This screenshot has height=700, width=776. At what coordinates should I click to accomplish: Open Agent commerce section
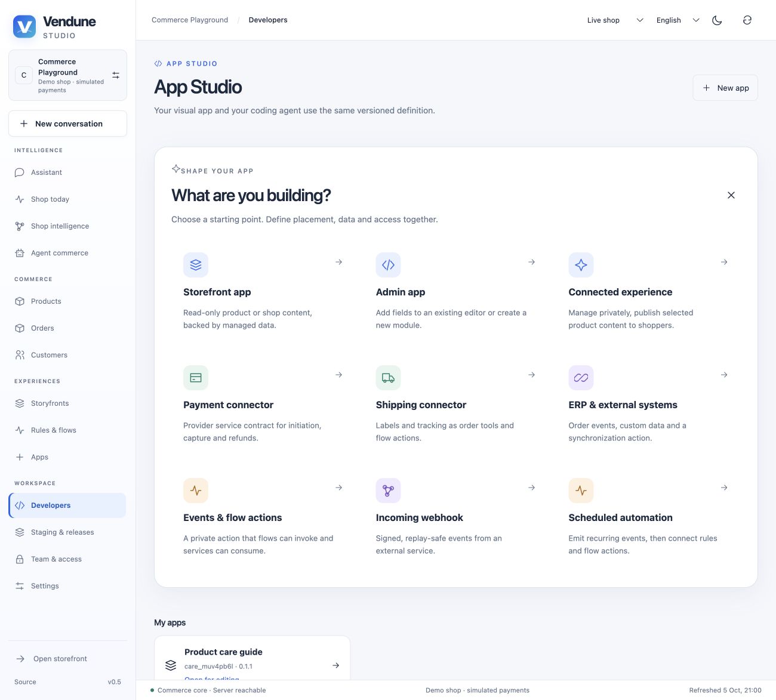coord(67,253)
